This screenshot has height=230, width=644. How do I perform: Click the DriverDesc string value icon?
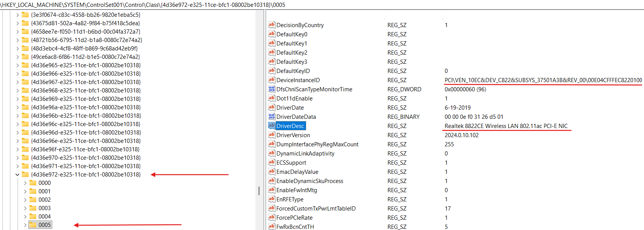click(271, 126)
